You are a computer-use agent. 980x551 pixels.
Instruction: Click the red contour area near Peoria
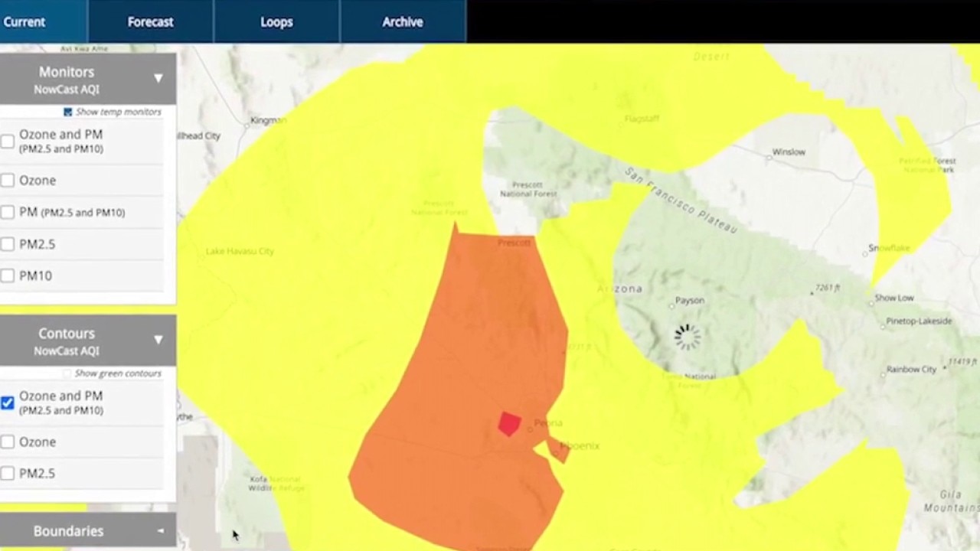click(509, 423)
